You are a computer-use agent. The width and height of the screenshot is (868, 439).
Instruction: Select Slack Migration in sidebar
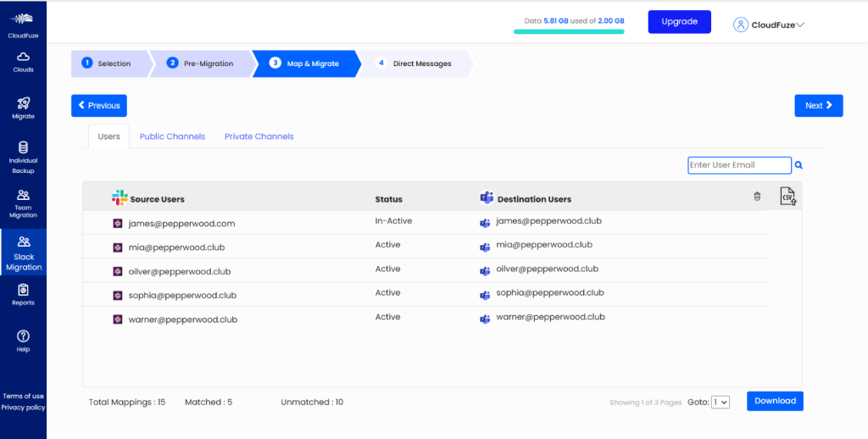coord(23,253)
